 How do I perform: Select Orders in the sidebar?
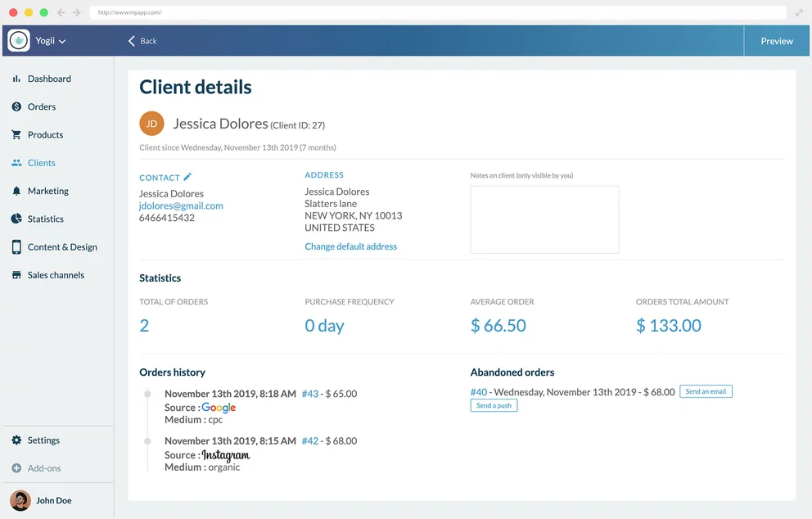point(40,106)
